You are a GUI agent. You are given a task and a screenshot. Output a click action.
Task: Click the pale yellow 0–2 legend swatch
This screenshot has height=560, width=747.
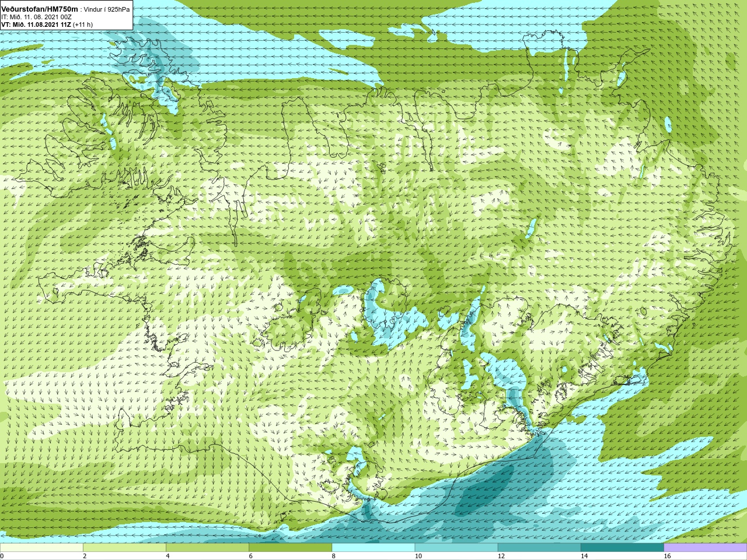[41, 547]
